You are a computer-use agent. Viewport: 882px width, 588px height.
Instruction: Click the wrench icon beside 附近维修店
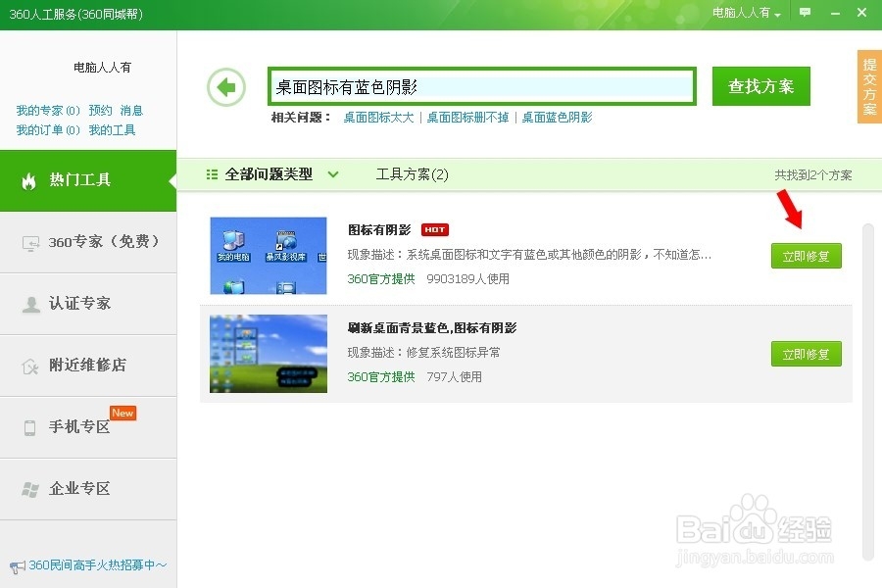point(30,367)
